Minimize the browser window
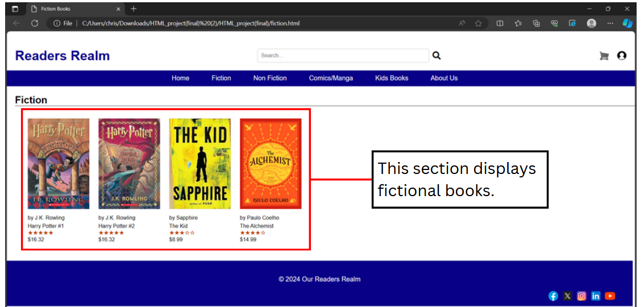Image resolution: width=644 pixels, height=307 pixels. [589, 9]
